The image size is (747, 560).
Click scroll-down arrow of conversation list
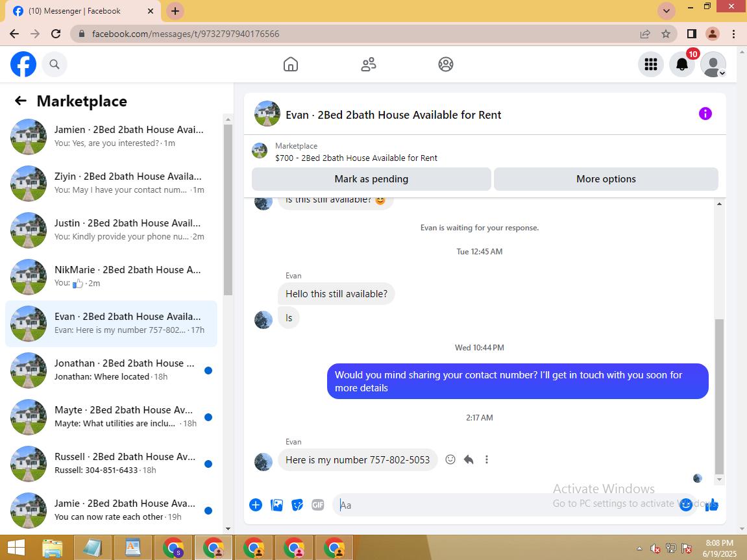(x=228, y=529)
